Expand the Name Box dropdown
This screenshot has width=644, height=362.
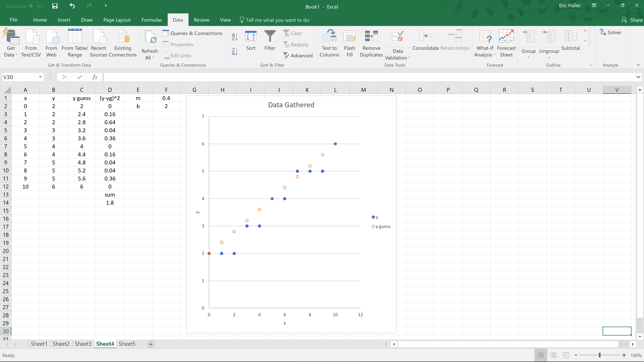click(x=40, y=77)
